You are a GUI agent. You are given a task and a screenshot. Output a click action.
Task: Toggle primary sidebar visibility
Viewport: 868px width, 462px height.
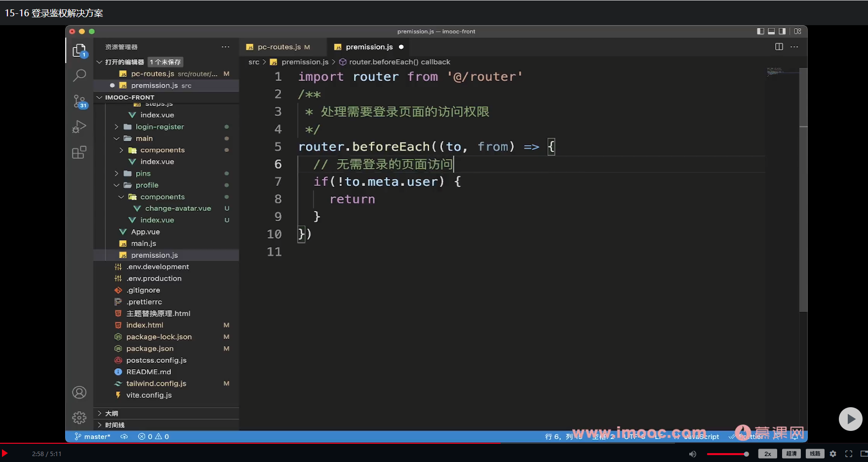pos(760,31)
